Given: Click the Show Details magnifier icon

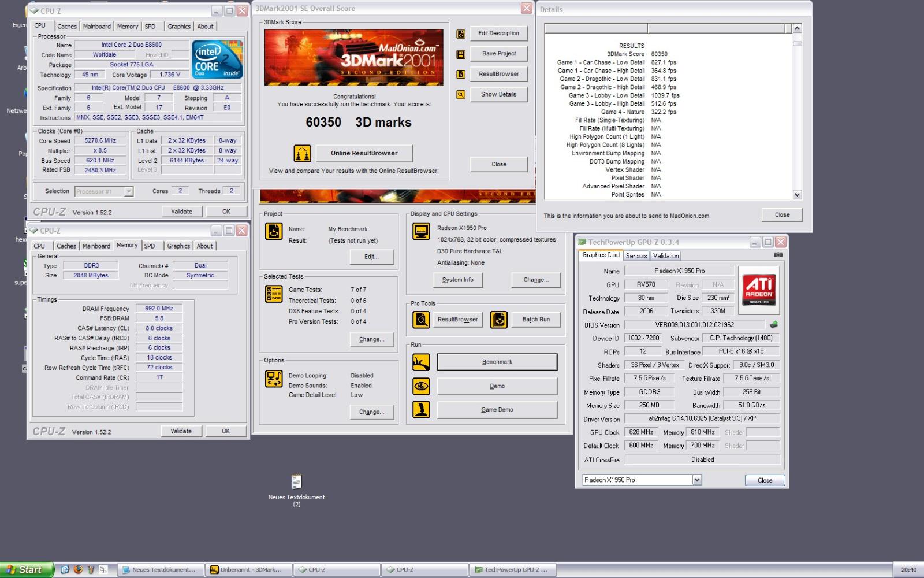Looking at the screenshot, I should tap(461, 95).
